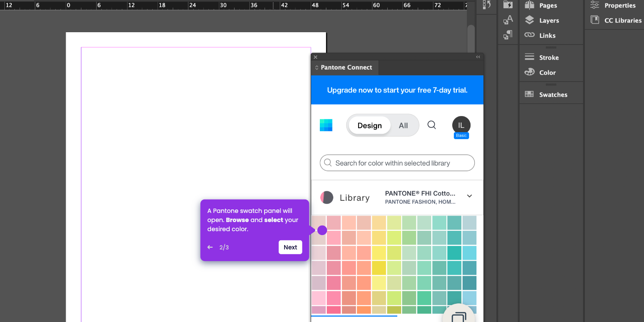Open the Properties panel

613,5
